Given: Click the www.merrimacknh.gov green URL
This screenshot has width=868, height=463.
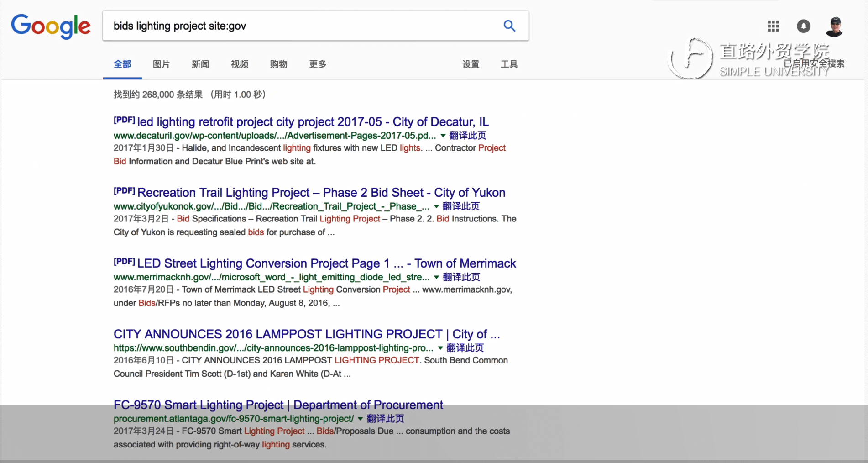Looking at the screenshot, I should pyautogui.click(x=272, y=277).
